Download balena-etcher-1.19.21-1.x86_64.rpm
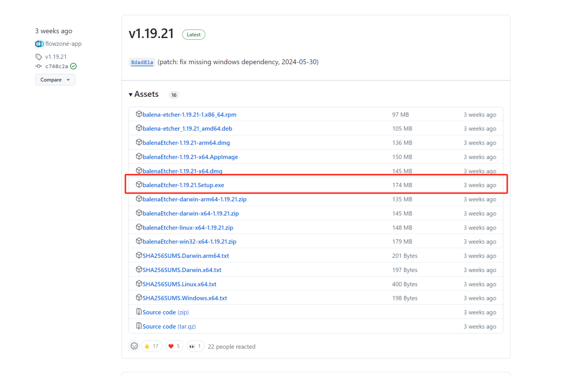The image size is (588, 376). (x=189, y=115)
